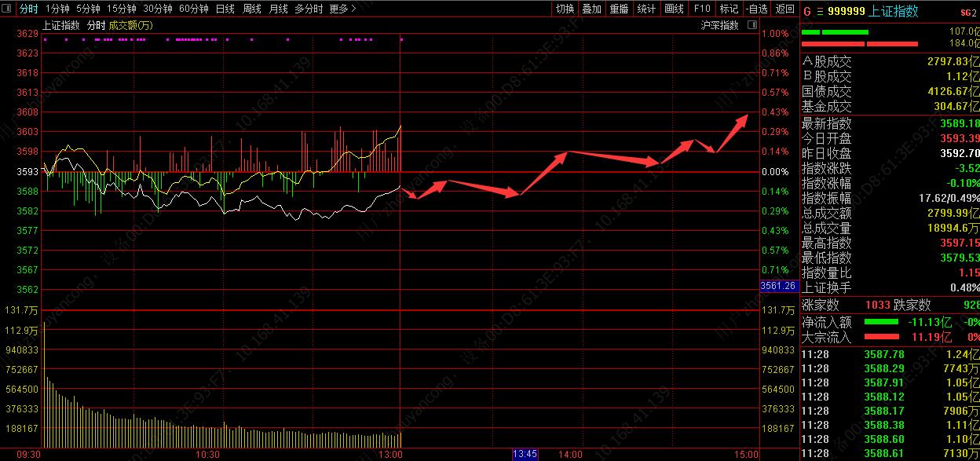
Task: Click the B股成交 value 1.12亿
Action: [965, 76]
